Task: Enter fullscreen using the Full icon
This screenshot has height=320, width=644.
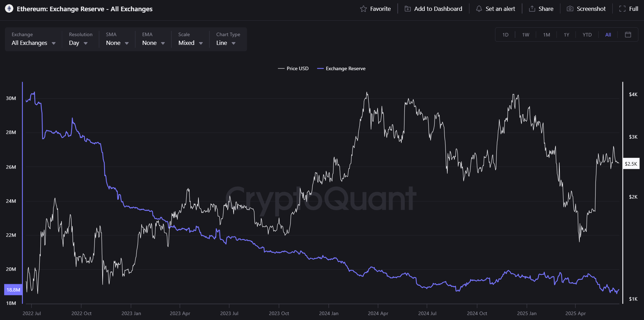Action: point(622,9)
